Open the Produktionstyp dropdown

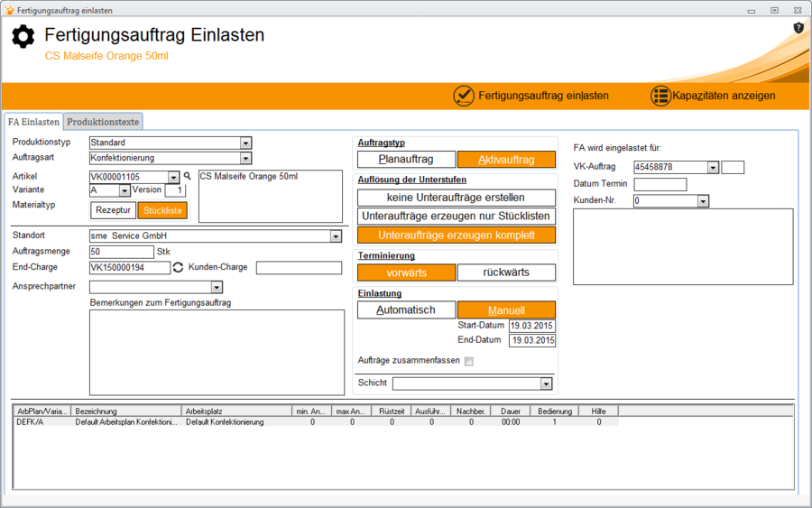coord(246,143)
